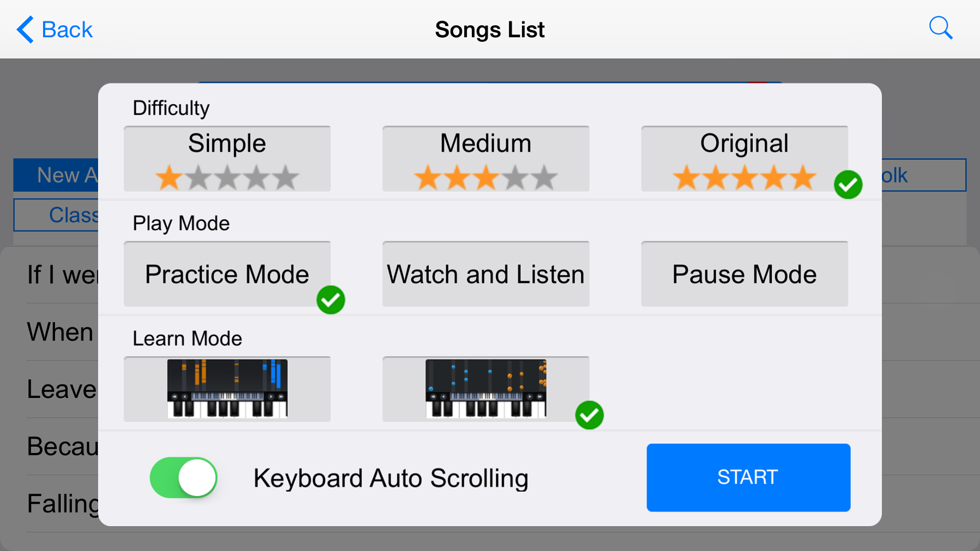Choose Simple difficulty with one star
The height and width of the screenshot is (551, 980).
227,159
